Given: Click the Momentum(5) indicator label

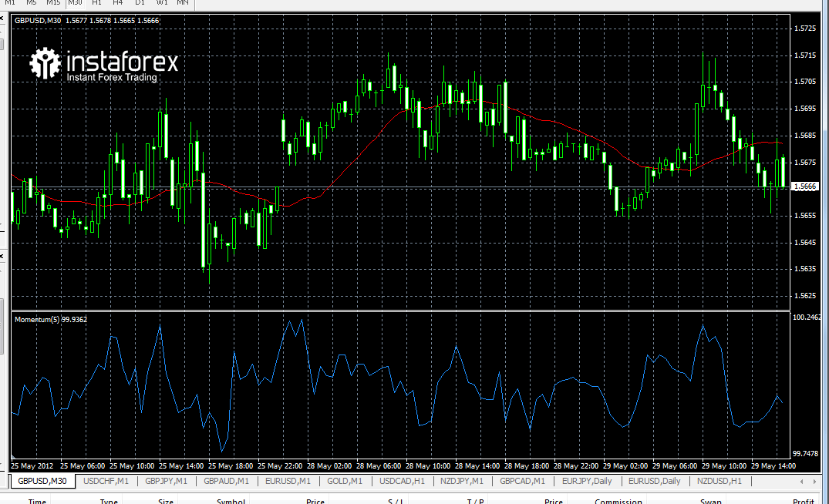Looking at the screenshot, I should 51,319.
